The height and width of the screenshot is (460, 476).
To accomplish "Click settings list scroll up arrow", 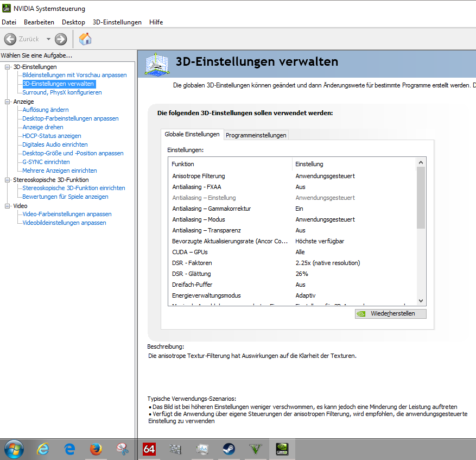I will point(421,162).
